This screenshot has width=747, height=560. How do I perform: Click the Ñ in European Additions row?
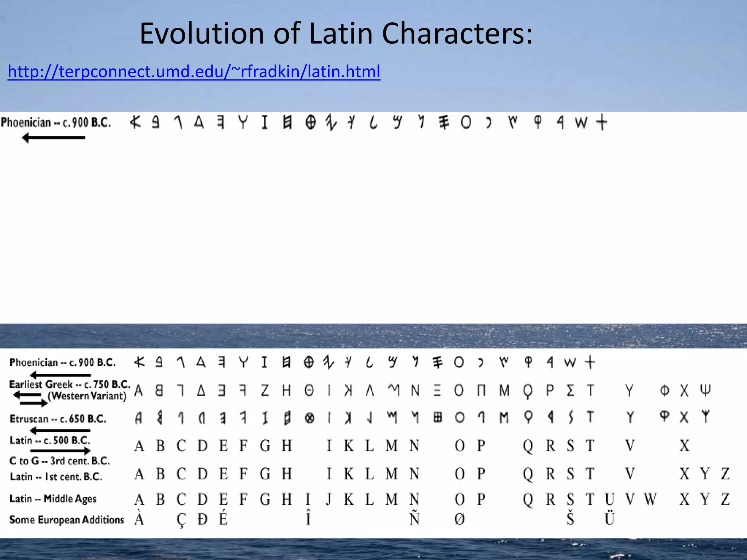(x=414, y=518)
